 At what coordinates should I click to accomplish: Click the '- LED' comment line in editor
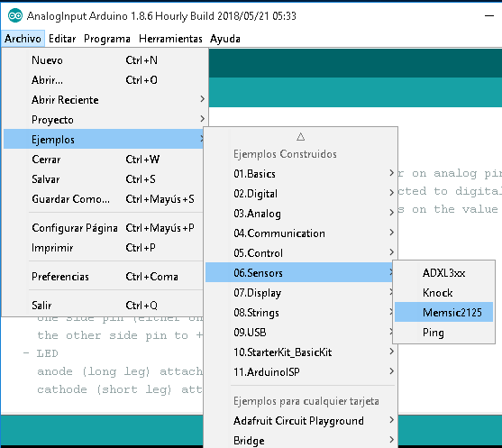[41, 353]
